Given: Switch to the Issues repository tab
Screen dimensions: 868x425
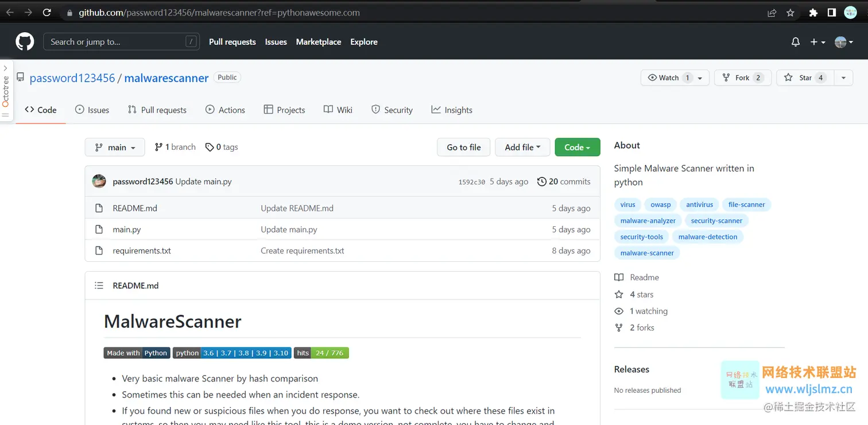Looking at the screenshot, I should tap(92, 110).
